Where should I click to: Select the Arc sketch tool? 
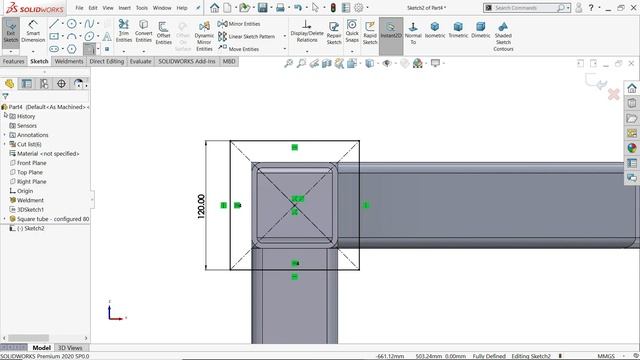(x=71, y=36)
